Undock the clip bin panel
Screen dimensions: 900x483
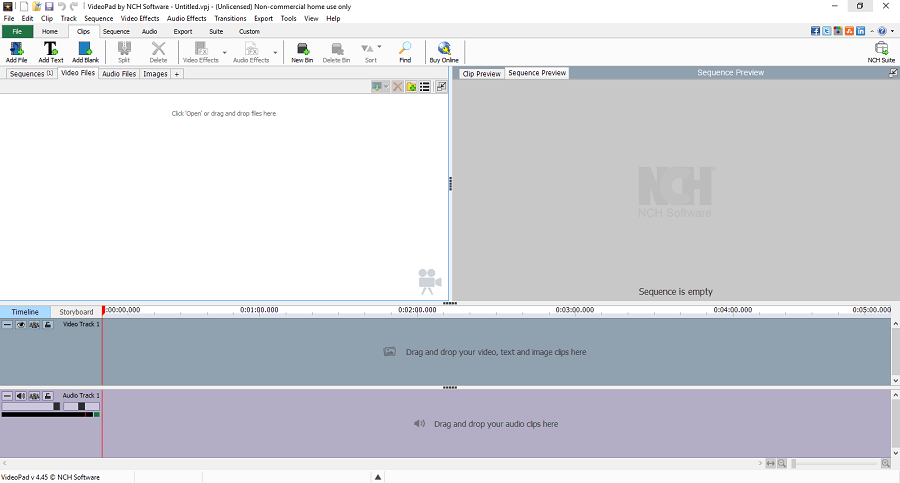click(x=441, y=87)
